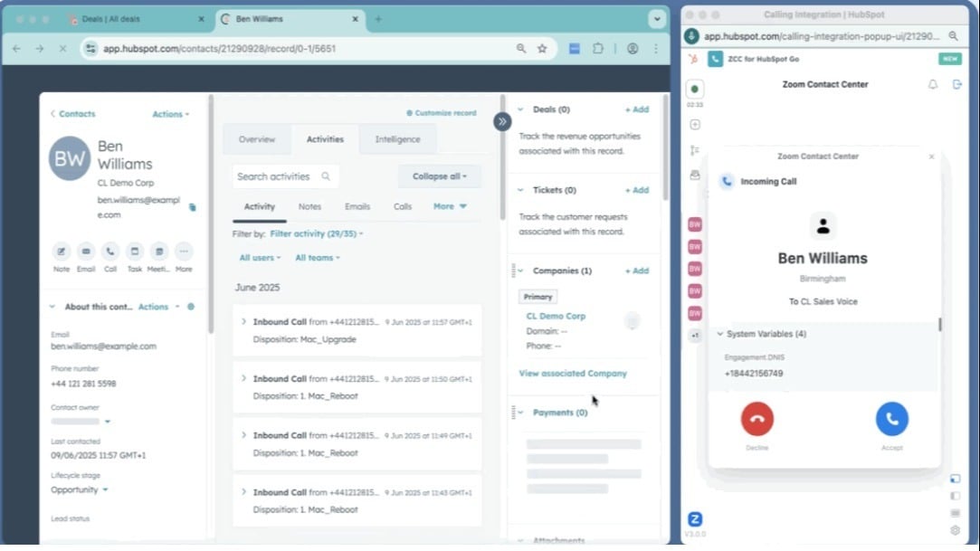Click the sign-out icon in Zoom Contact Center

(x=957, y=84)
